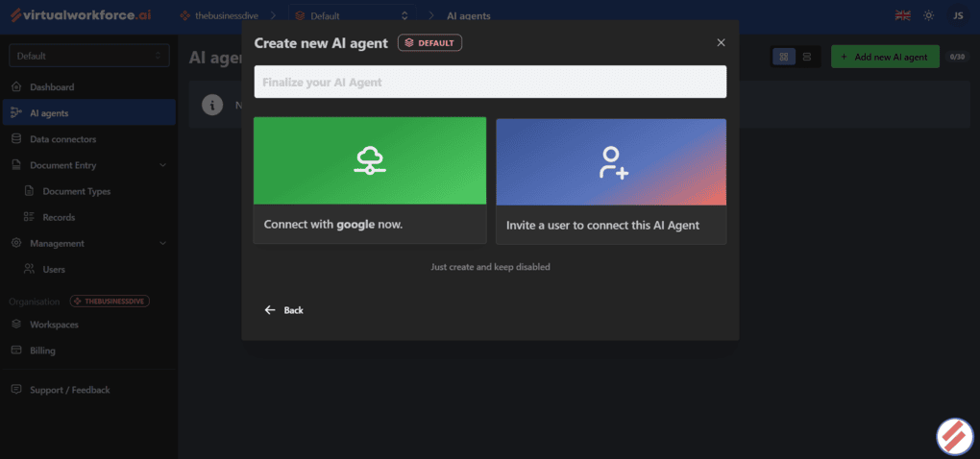Viewport: 980px width, 459px height.
Task: Click the Back arrow icon
Action: click(270, 310)
